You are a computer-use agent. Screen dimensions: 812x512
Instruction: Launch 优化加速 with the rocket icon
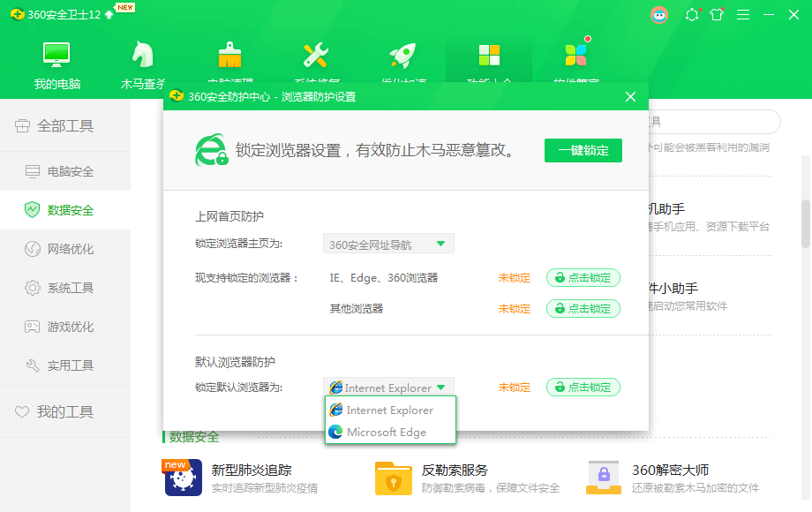[x=402, y=53]
